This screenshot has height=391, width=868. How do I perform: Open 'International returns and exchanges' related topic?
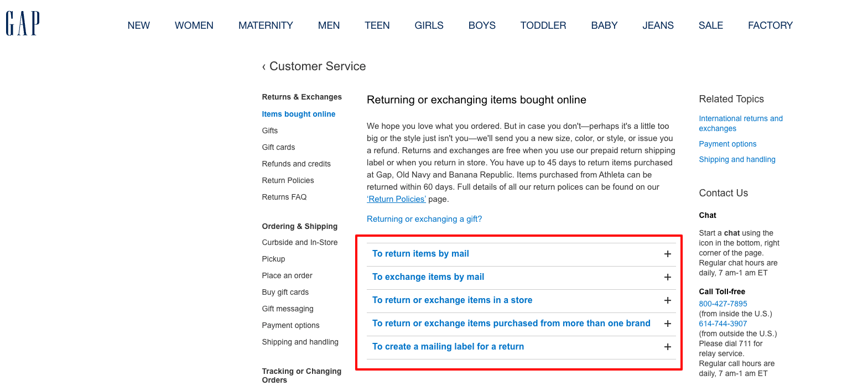tap(741, 123)
